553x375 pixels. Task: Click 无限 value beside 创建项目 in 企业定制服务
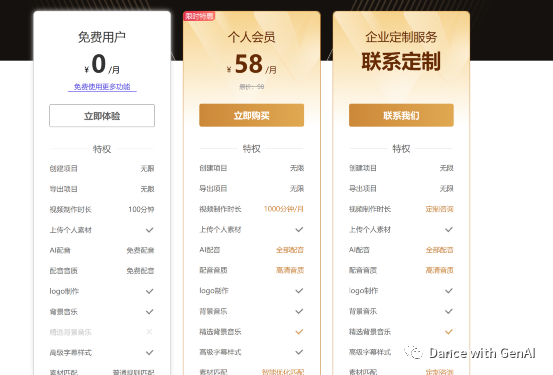(x=446, y=168)
